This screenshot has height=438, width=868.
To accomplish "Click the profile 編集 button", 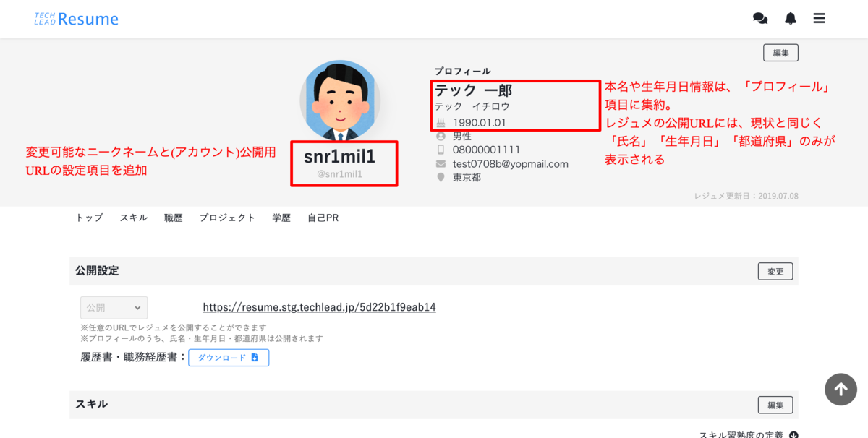I will click(780, 53).
